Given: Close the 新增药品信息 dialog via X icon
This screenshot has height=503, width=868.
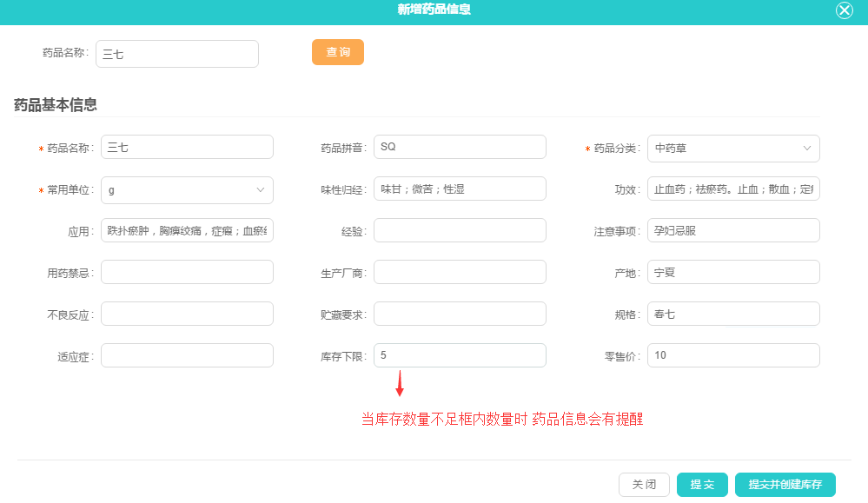Looking at the screenshot, I should tap(845, 10).
